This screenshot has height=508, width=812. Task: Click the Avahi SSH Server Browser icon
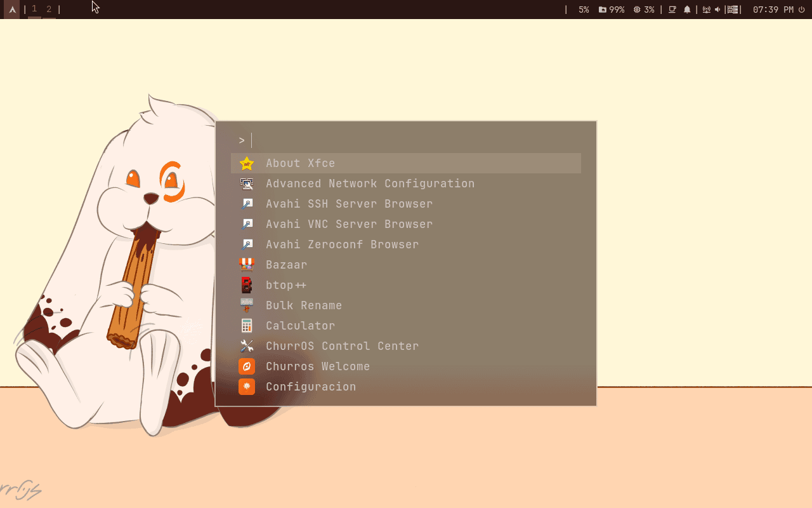tap(247, 204)
